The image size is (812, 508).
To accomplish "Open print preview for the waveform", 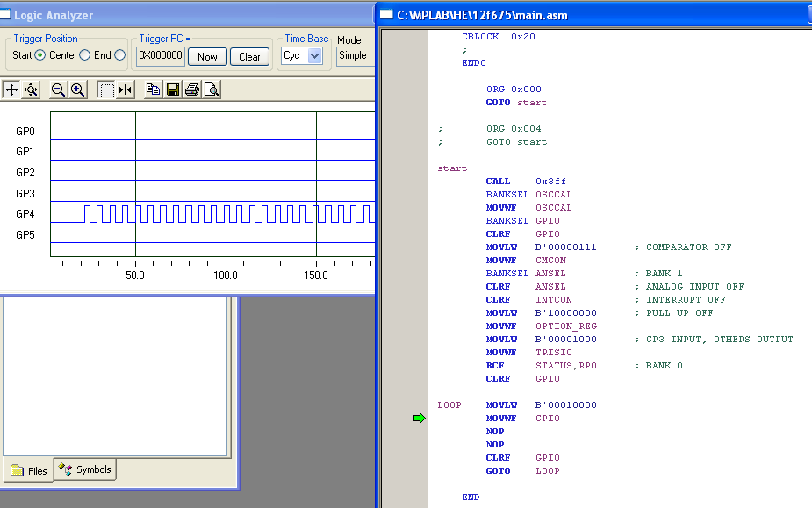I will [211, 89].
